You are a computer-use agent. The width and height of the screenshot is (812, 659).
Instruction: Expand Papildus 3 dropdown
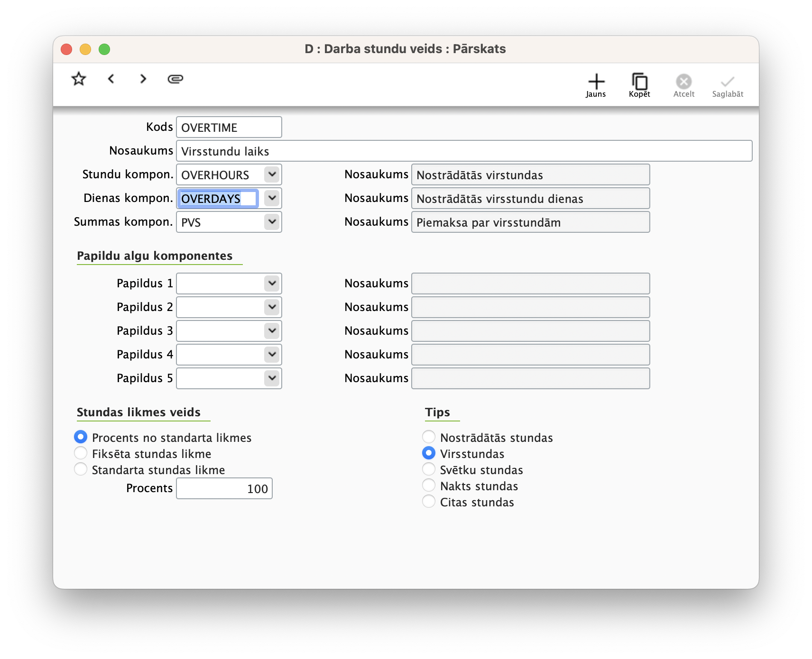[x=272, y=331]
